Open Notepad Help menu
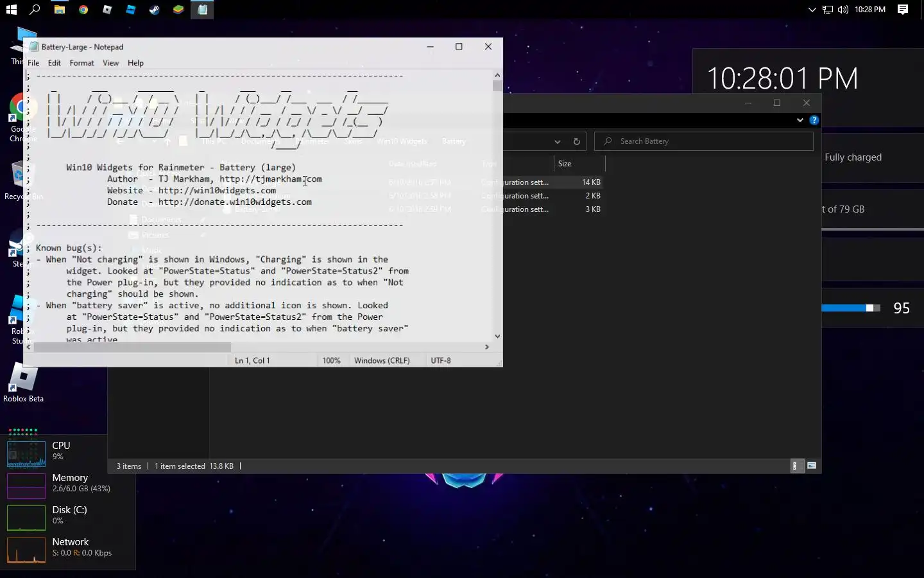This screenshot has height=578, width=924. 135,63
